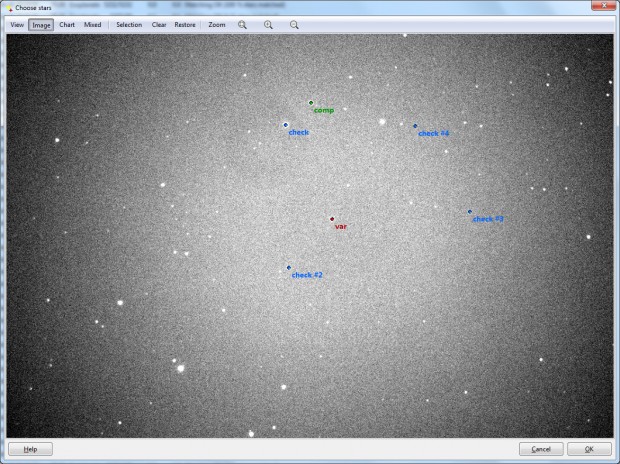Viewport: 620px width, 464px height.
Task: Click the bright star left of check #4
Action: tap(382, 122)
